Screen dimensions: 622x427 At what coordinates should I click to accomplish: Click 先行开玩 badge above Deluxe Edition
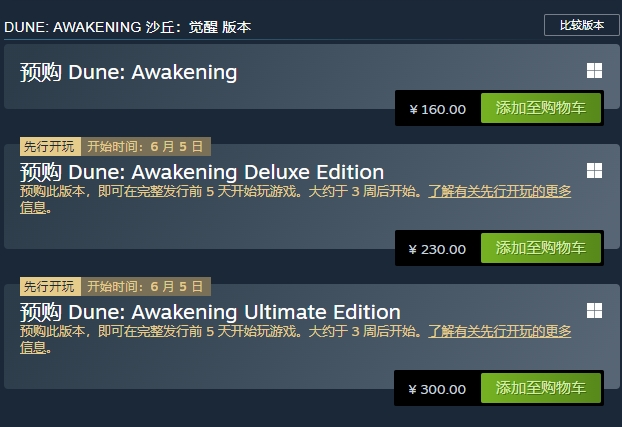(49, 146)
